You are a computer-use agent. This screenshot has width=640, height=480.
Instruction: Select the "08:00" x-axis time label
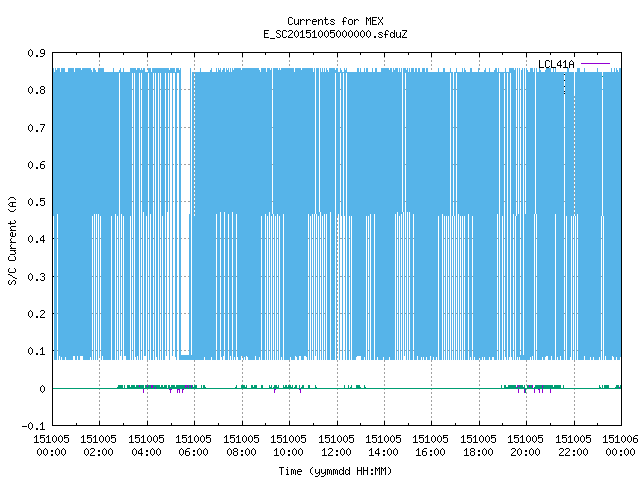(x=241, y=452)
